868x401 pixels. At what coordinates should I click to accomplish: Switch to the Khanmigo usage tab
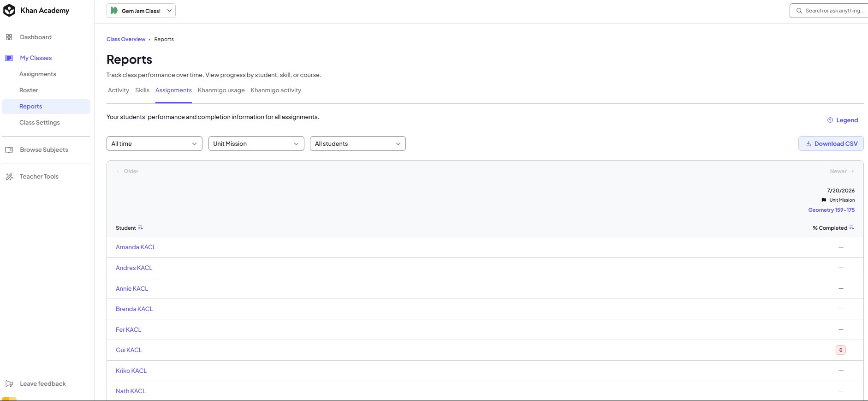point(221,90)
